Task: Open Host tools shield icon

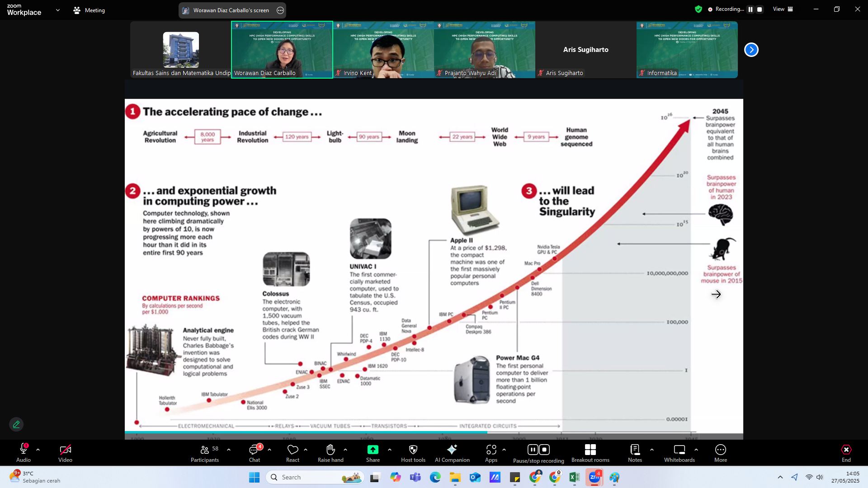Action: pyautogui.click(x=413, y=453)
